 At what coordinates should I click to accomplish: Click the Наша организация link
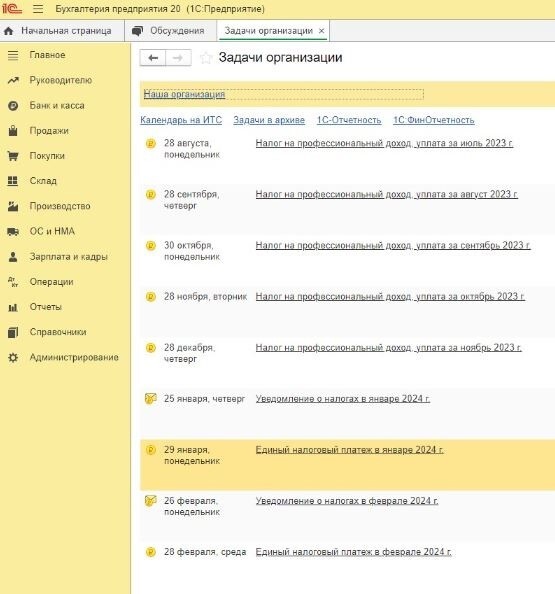click(x=184, y=94)
